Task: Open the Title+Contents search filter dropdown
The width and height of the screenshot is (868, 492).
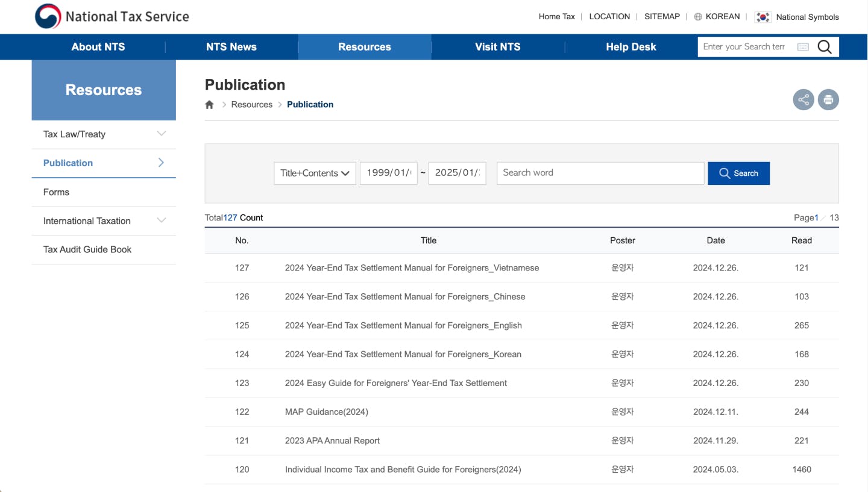Action: [x=315, y=173]
